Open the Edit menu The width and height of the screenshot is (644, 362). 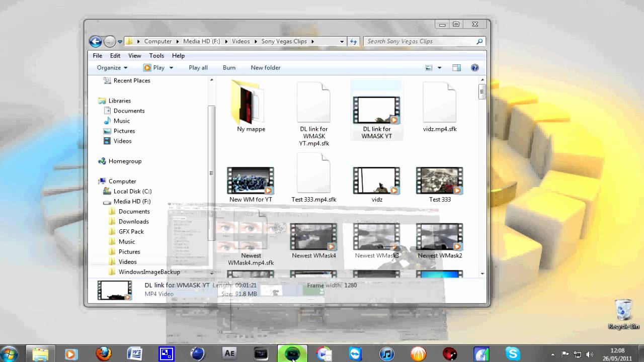coord(115,55)
